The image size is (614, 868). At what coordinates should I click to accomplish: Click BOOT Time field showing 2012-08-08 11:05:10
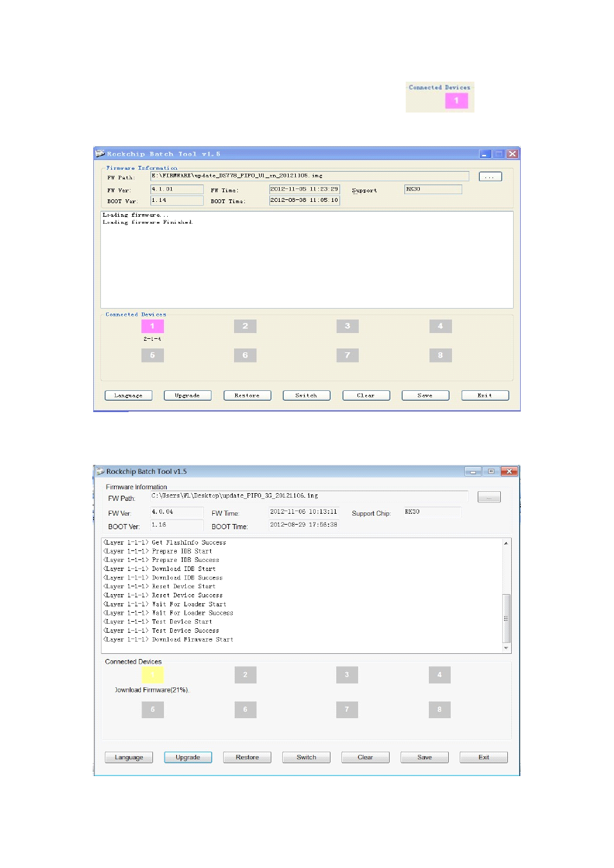304,201
